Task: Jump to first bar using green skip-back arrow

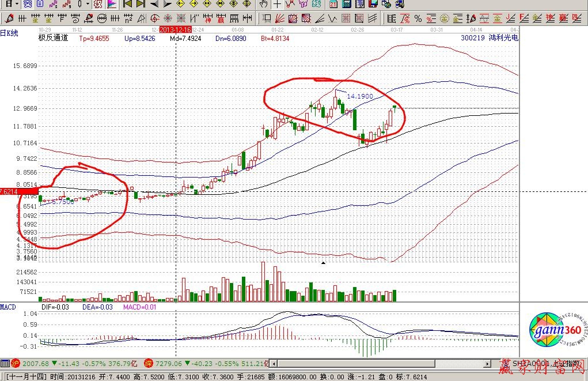Action: [128, 5]
